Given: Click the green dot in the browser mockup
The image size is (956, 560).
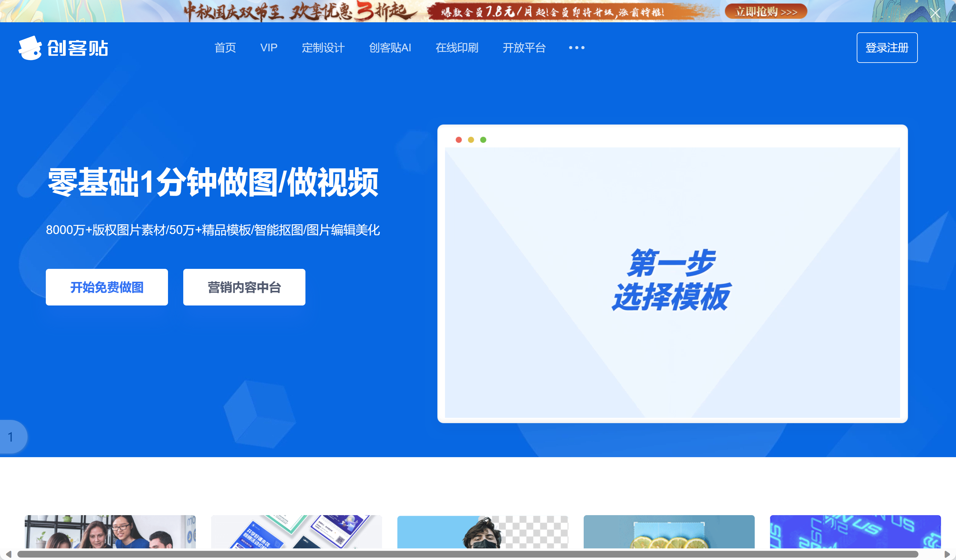Looking at the screenshot, I should (x=483, y=139).
